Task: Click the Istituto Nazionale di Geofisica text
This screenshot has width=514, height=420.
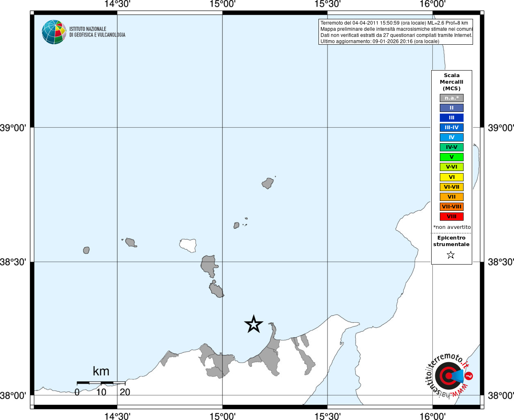Action: tap(97, 32)
